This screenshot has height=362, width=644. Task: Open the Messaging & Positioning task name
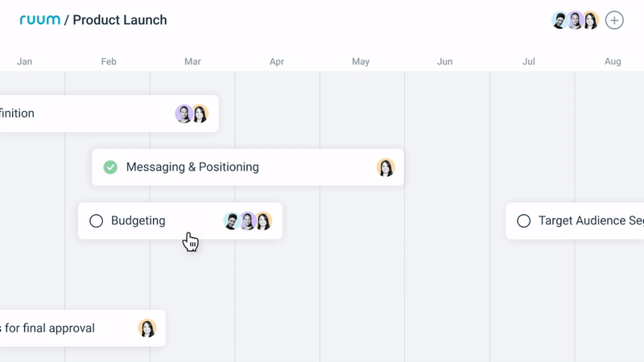(192, 167)
